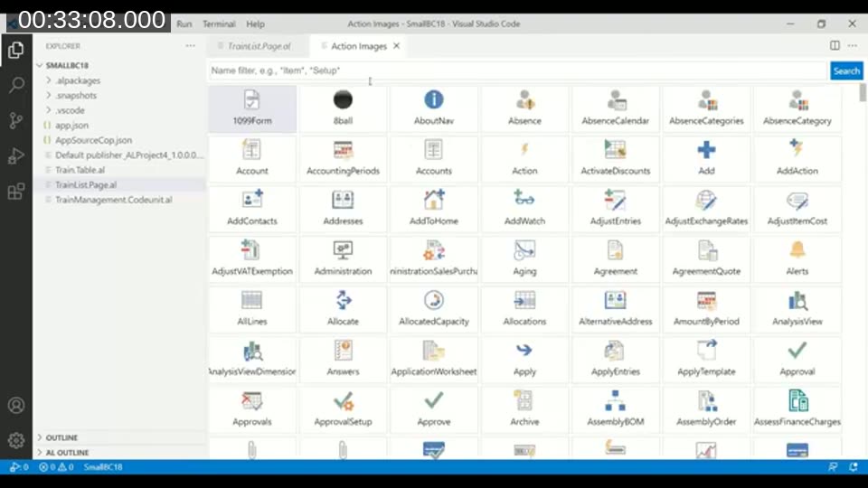Select the AssemblyBOM action image
868x488 pixels.
pos(615,410)
